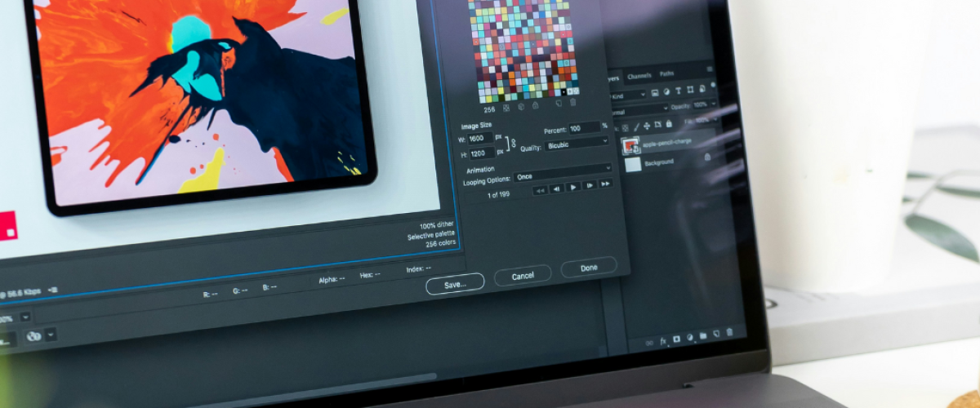Filter layers by shape layers icon

point(690,89)
